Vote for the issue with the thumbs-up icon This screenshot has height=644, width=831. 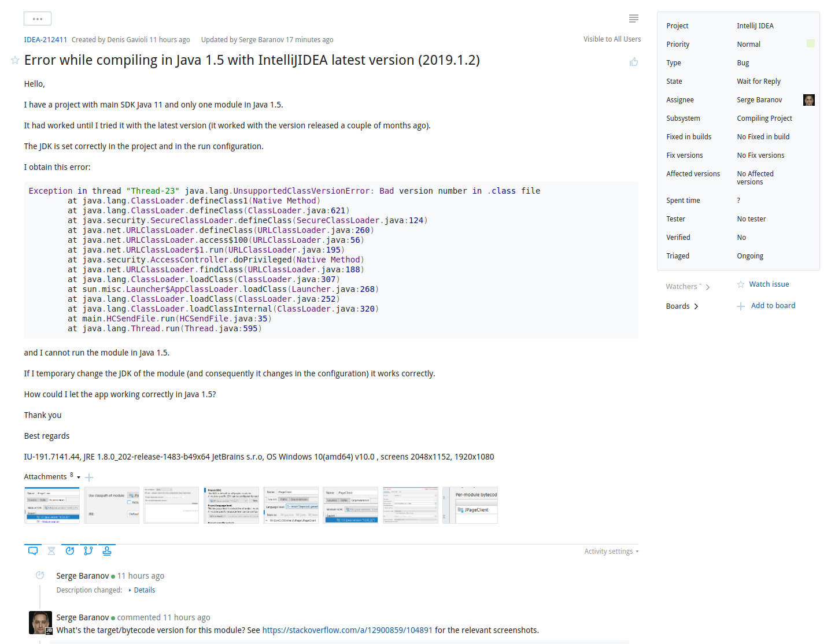click(x=634, y=62)
